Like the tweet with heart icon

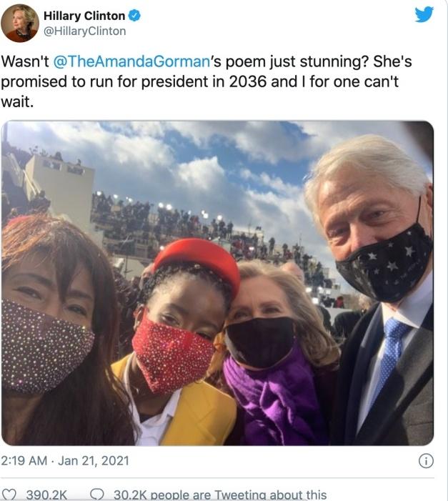pyautogui.click(x=9, y=495)
